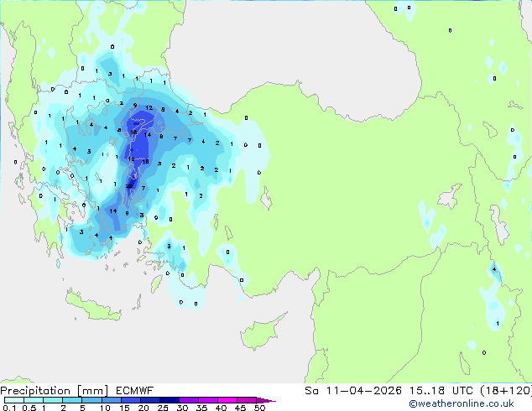Click the '12' precipitation value on the map
The height and width of the screenshot is (411, 532).
pos(149,108)
